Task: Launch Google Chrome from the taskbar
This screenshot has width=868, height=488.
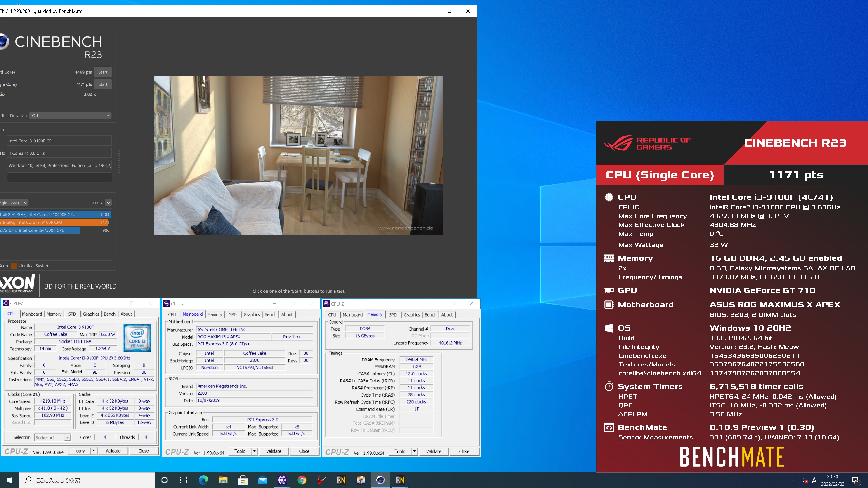Action: (x=302, y=480)
